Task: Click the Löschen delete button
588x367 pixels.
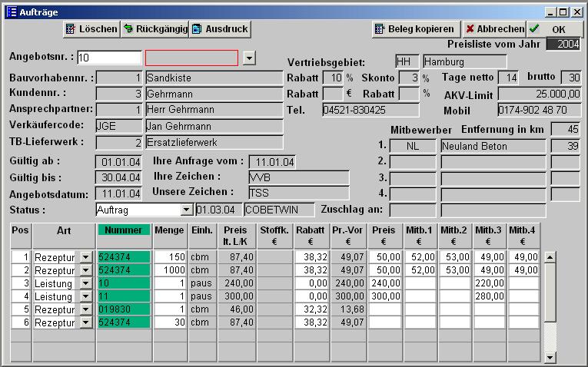Action: (91, 29)
